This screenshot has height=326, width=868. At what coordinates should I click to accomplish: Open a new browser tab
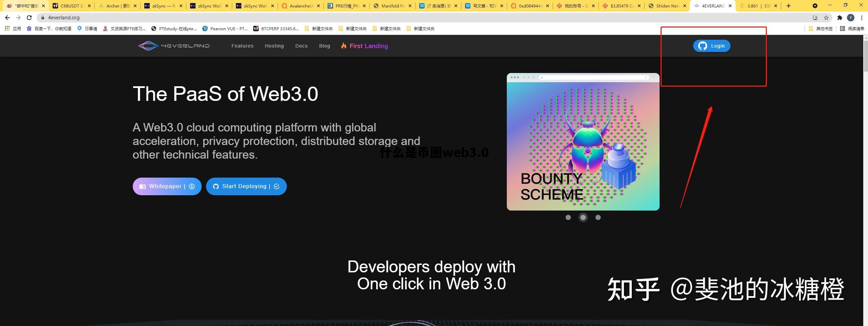pos(789,6)
